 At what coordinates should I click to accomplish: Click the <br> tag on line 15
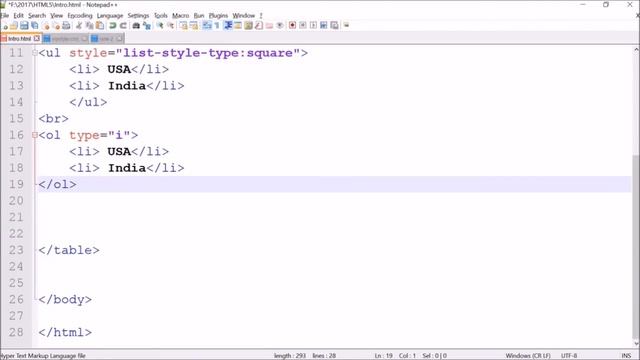(53, 119)
